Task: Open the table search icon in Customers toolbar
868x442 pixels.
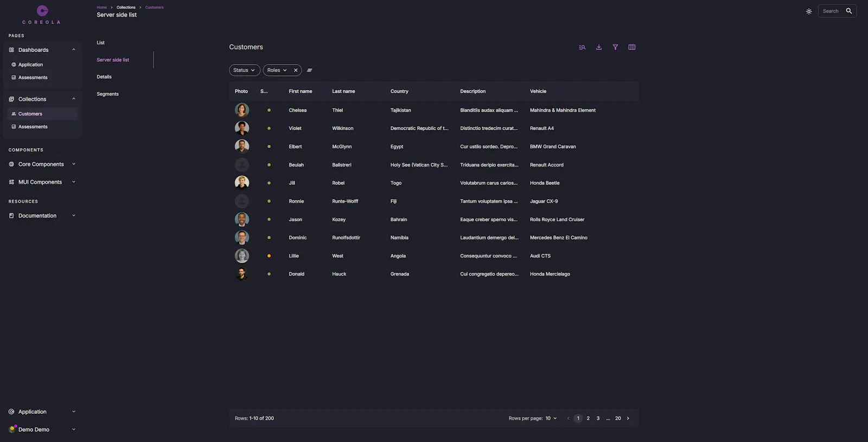Action: click(582, 47)
